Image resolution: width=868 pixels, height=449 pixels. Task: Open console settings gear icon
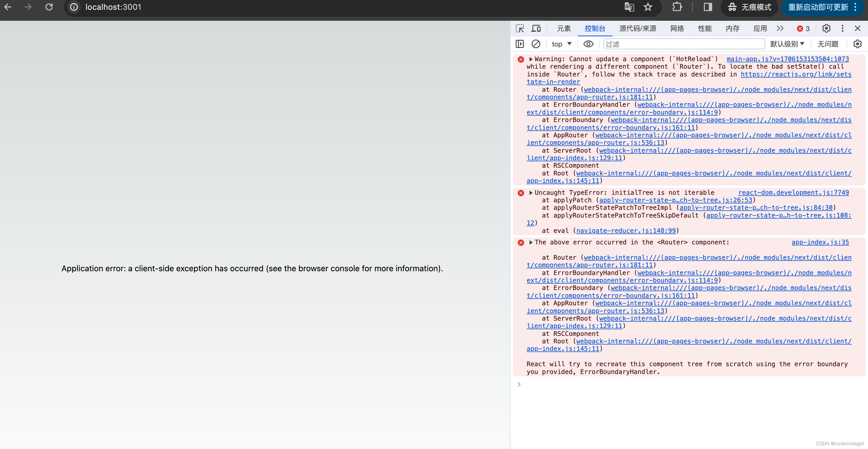click(x=857, y=44)
